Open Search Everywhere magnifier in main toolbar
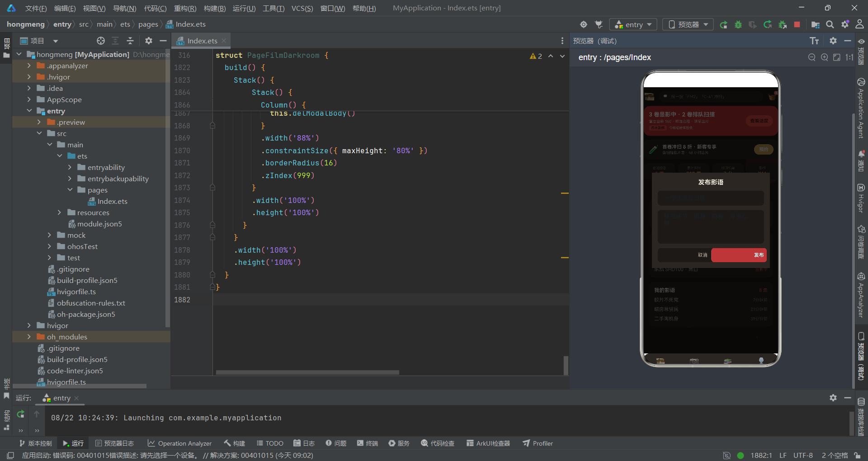Image resolution: width=868 pixels, height=461 pixels. (830, 24)
